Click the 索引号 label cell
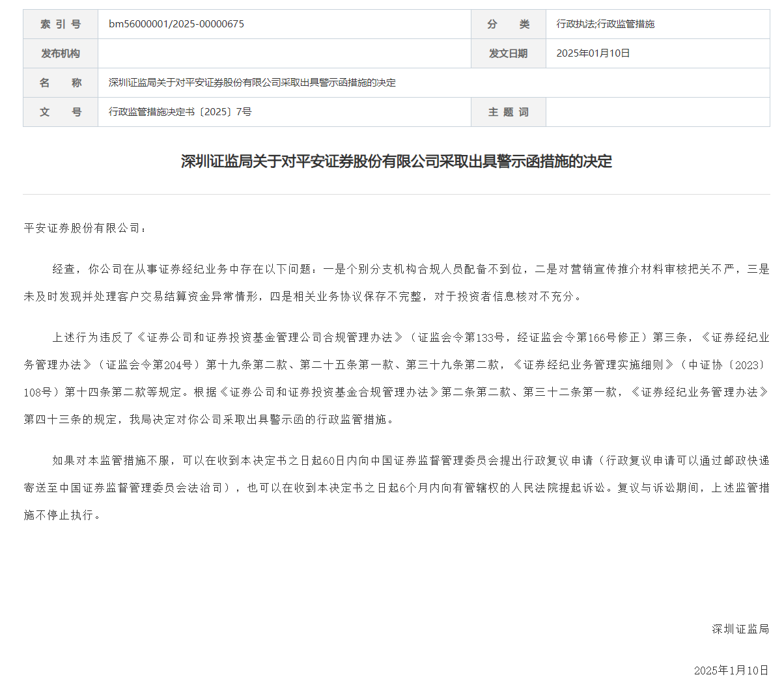The width and height of the screenshot is (784, 679). (61, 24)
